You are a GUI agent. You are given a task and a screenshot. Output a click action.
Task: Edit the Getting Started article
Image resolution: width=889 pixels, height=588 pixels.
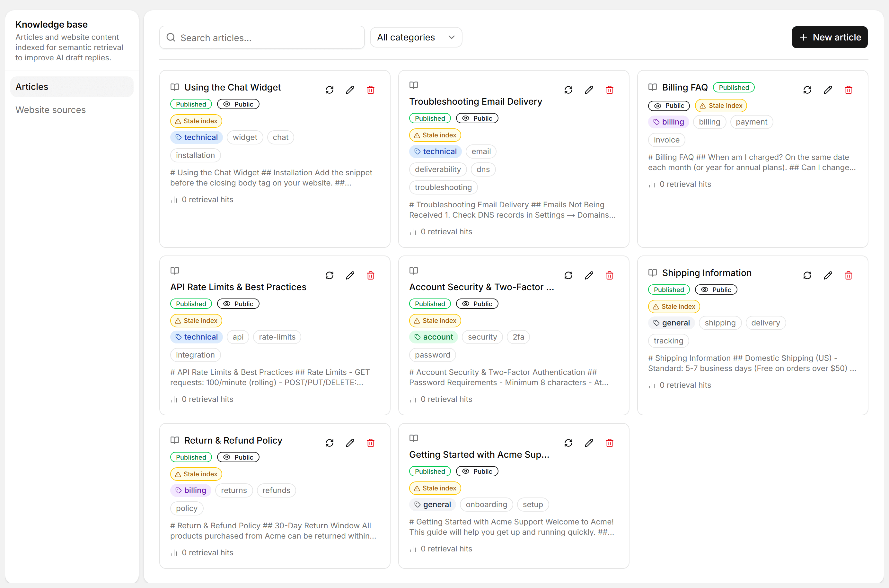(x=589, y=443)
